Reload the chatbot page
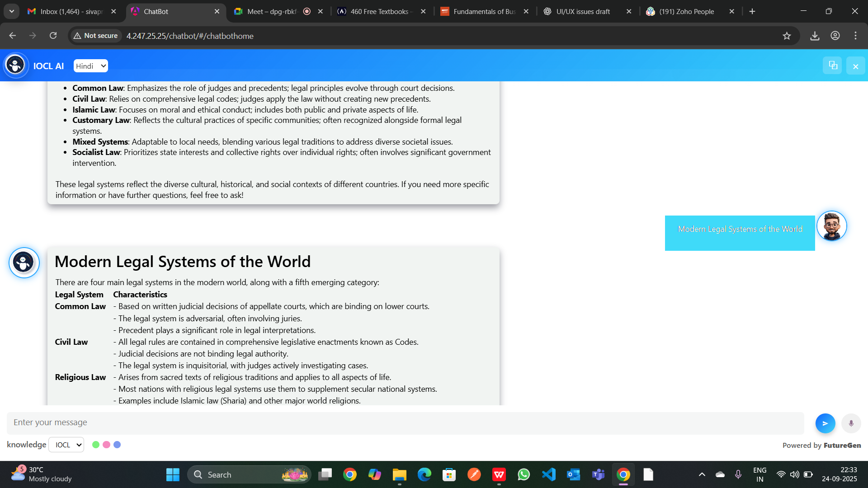 point(53,36)
